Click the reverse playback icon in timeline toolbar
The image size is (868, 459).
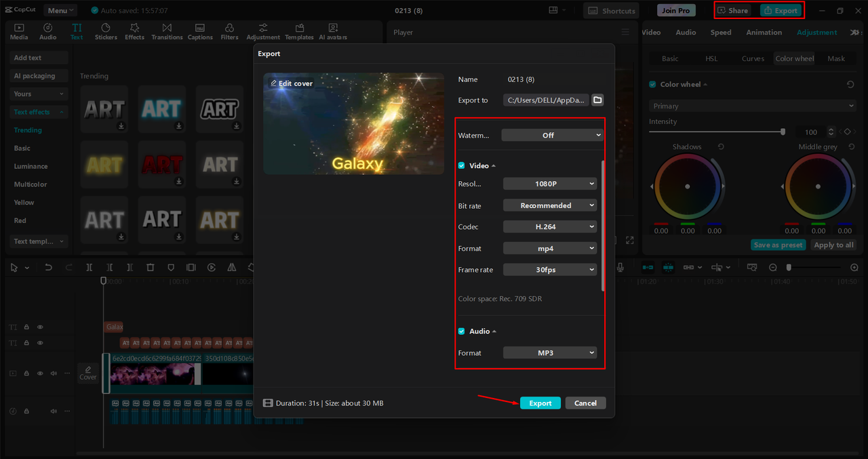coord(212,268)
